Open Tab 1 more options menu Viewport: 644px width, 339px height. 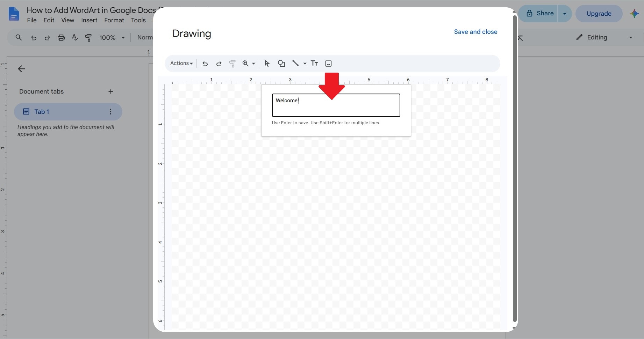click(x=110, y=112)
